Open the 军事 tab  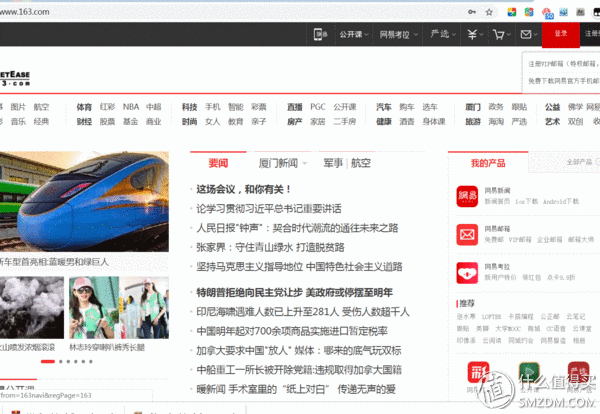[x=333, y=163]
